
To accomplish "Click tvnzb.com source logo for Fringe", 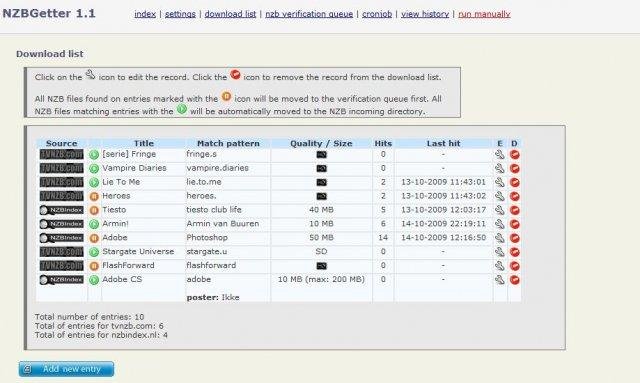I will point(62,154).
